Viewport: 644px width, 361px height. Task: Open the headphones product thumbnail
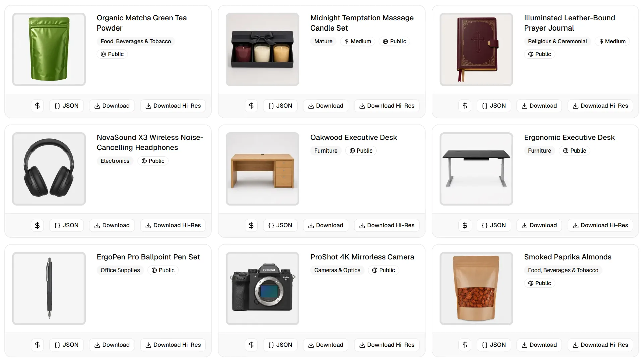[x=49, y=169]
